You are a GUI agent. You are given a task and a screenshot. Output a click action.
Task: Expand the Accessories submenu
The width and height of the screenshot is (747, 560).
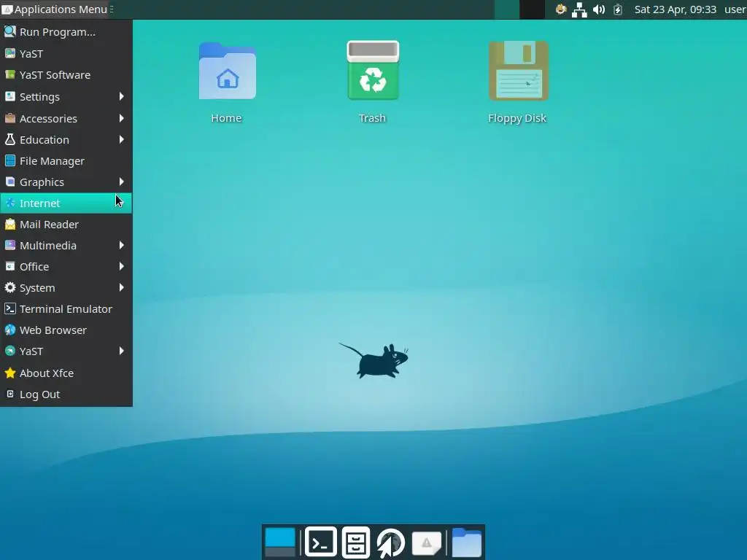pyautogui.click(x=66, y=118)
